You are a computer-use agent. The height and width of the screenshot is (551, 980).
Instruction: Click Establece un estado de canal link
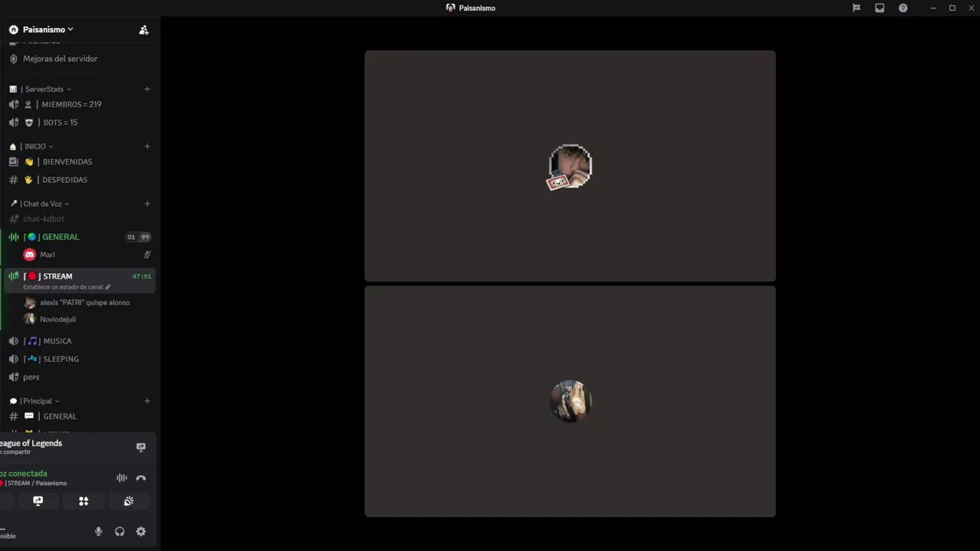(x=67, y=287)
